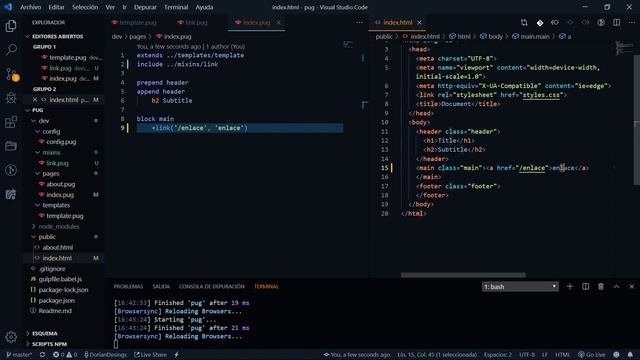This screenshot has width=640, height=360.
Task: Change language mode HTML in status bar
Action: click(x=562, y=355)
